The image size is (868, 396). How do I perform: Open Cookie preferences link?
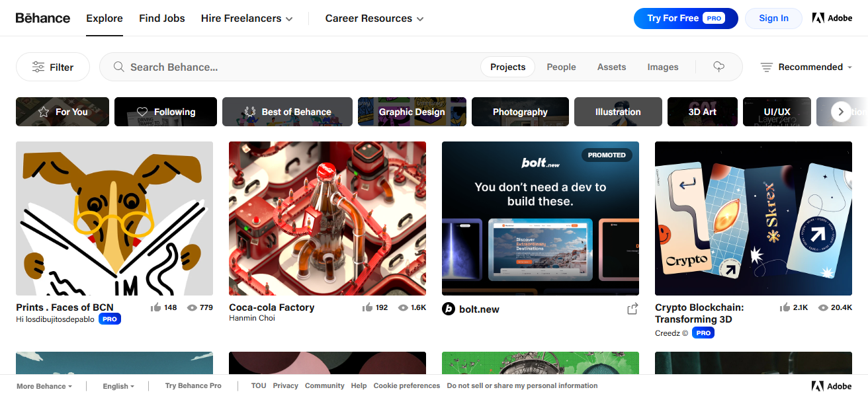click(x=406, y=386)
